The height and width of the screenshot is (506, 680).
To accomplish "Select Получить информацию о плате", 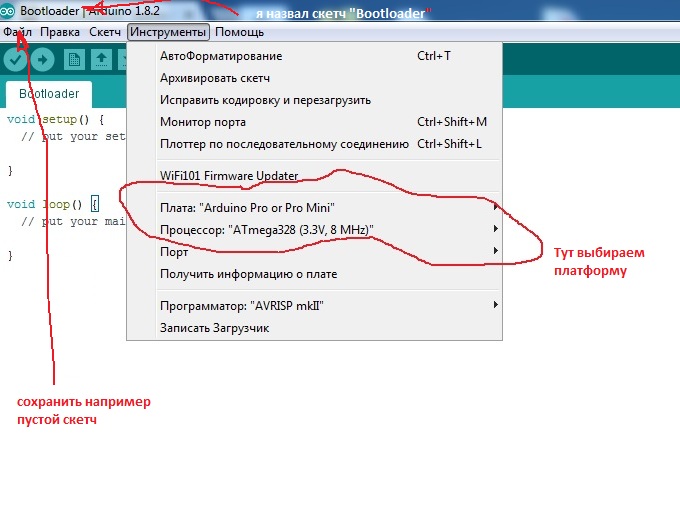I will (x=314, y=274).
